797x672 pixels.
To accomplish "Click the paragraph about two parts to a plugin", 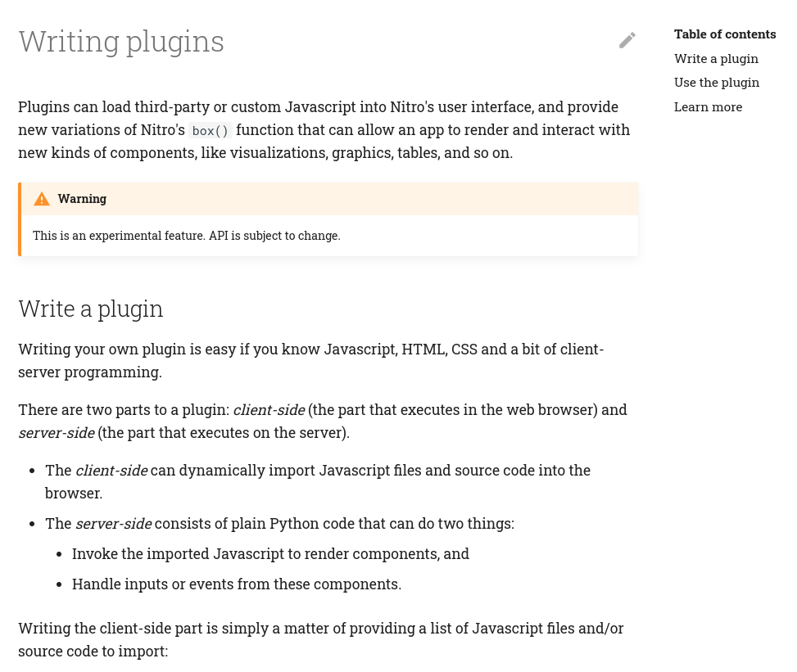I will coord(323,421).
